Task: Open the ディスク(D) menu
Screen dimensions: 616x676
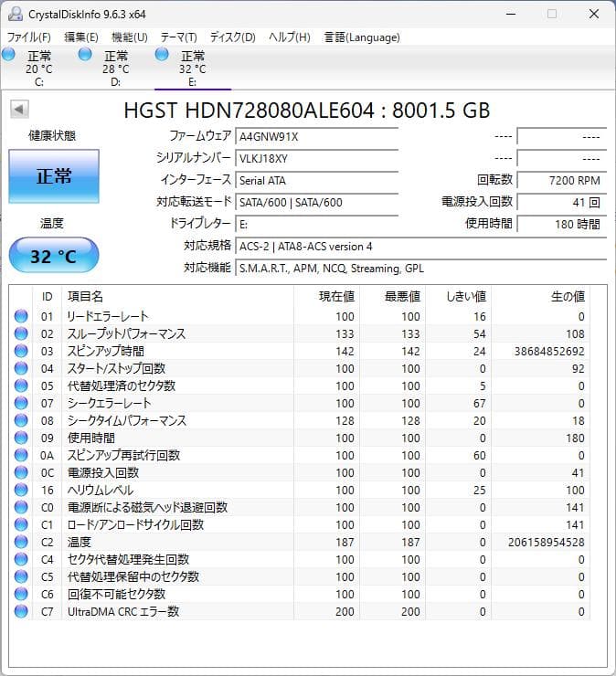Action: coord(232,37)
